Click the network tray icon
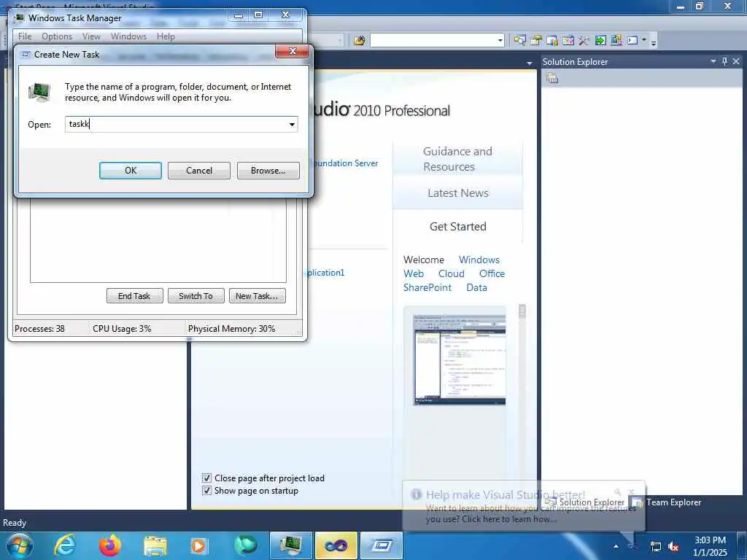This screenshot has height=560, width=747. coord(656,547)
